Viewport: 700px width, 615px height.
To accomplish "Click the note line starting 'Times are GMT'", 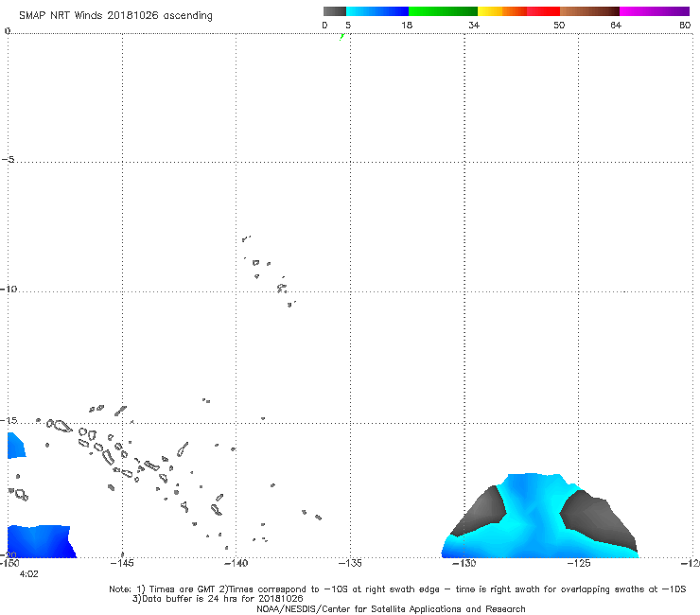I will (x=397, y=589).
